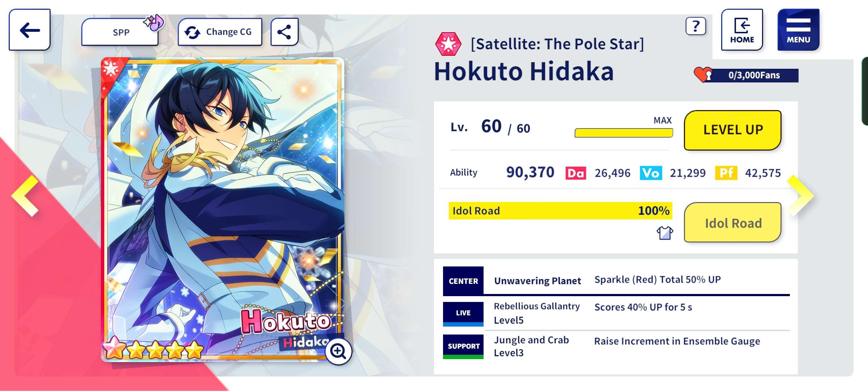Go to the HOME screen

coord(742,30)
